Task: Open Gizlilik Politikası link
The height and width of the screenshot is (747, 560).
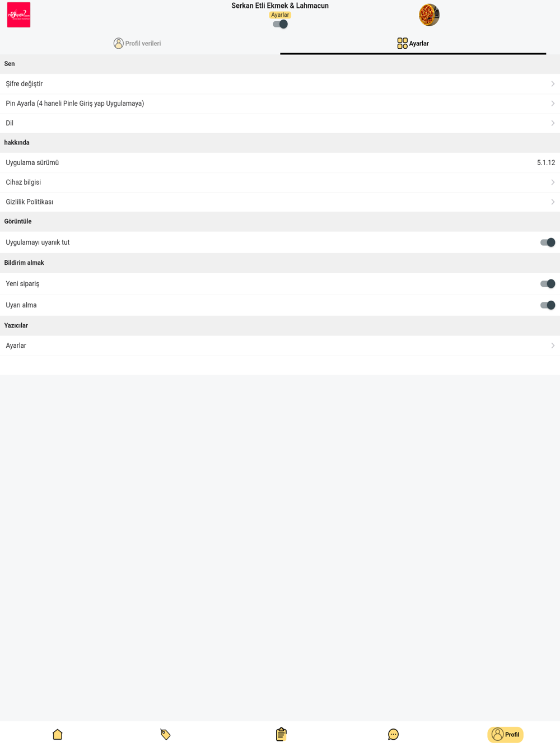Action: pos(280,202)
